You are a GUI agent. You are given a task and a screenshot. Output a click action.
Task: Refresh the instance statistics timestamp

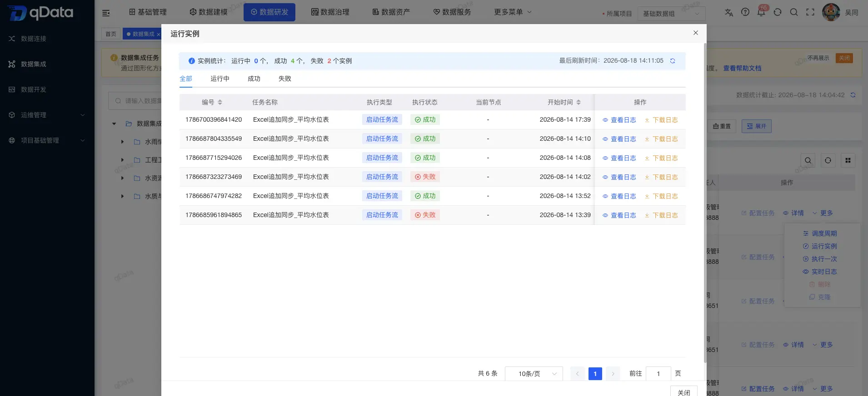click(x=673, y=61)
